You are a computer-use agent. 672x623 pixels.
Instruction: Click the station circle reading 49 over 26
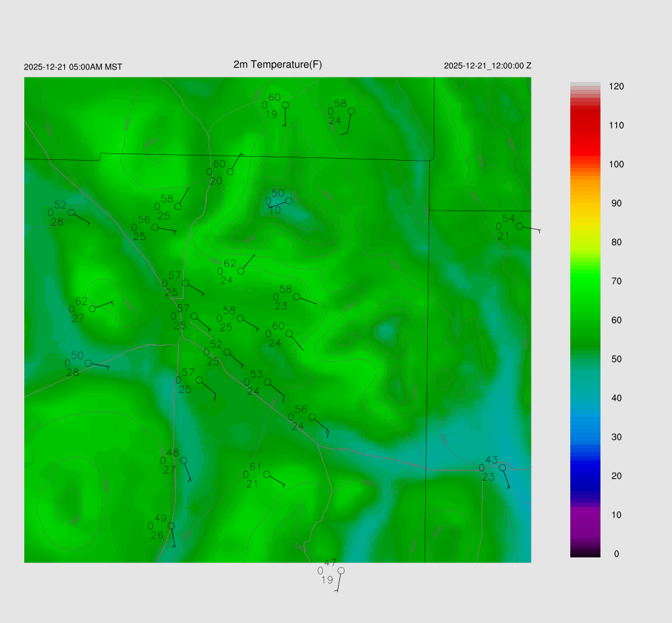(171, 525)
